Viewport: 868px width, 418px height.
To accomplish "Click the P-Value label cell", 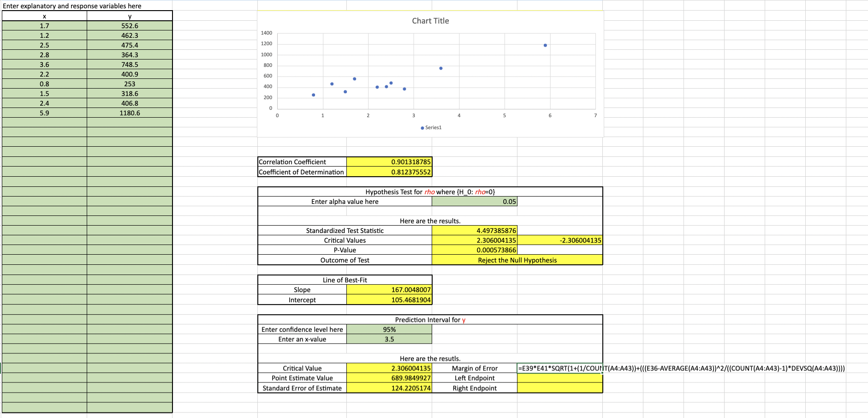I will pos(345,250).
